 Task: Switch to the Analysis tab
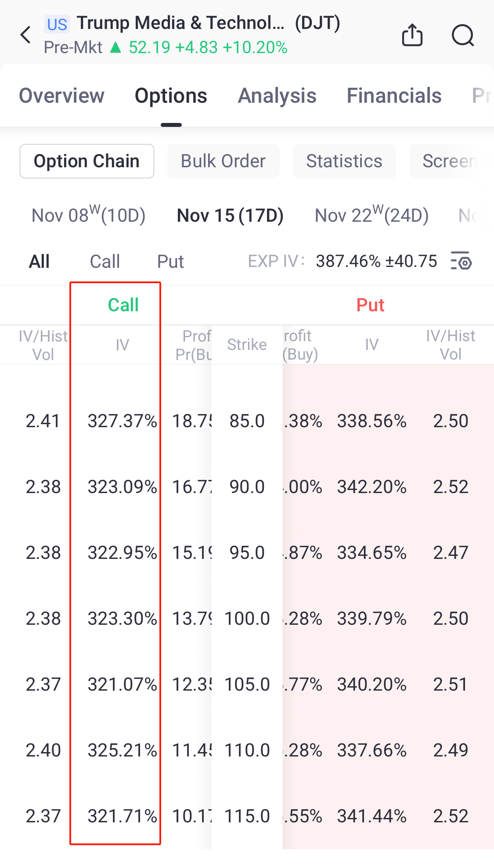click(277, 96)
